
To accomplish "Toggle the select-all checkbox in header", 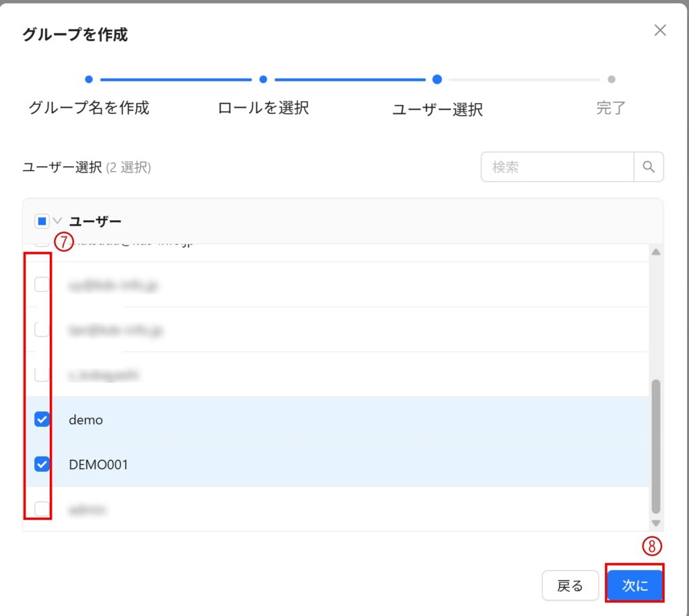I will pos(42,221).
